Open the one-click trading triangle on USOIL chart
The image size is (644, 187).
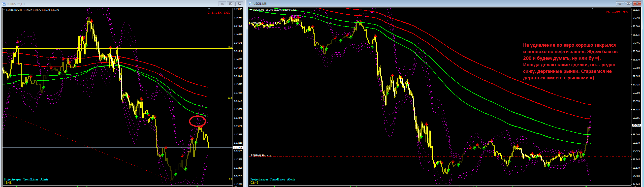tap(251, 10)
